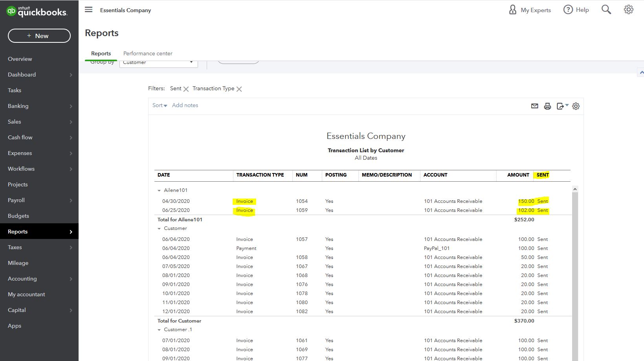Screen dimensions: 644x361
Task: Open invoice 1054 transaction row
Action: coord(244,201)
